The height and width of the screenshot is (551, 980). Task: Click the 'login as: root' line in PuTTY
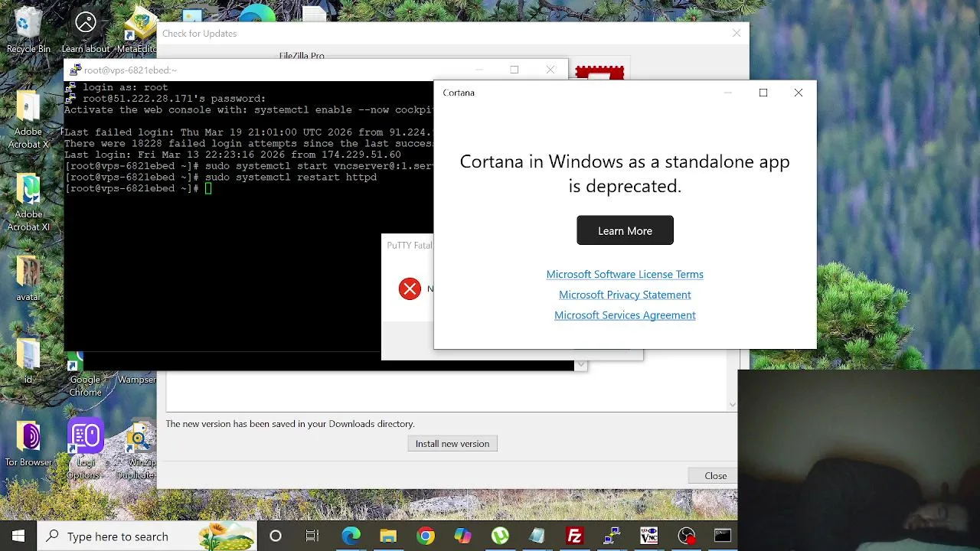coord(126,87)
